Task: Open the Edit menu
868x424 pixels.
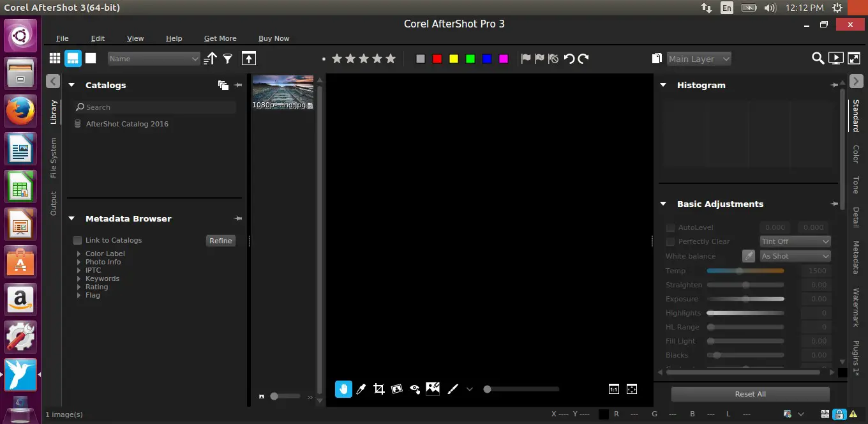Action: (98, 38)
